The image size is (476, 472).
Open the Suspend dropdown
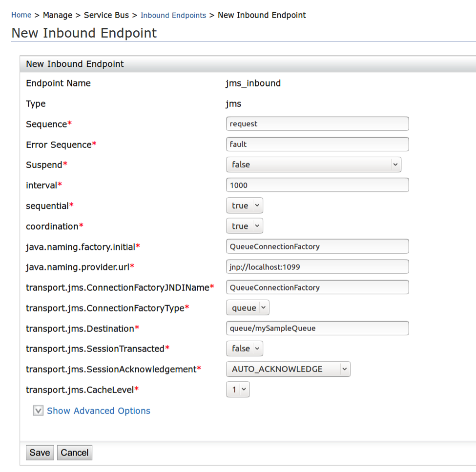coord(313,165)
